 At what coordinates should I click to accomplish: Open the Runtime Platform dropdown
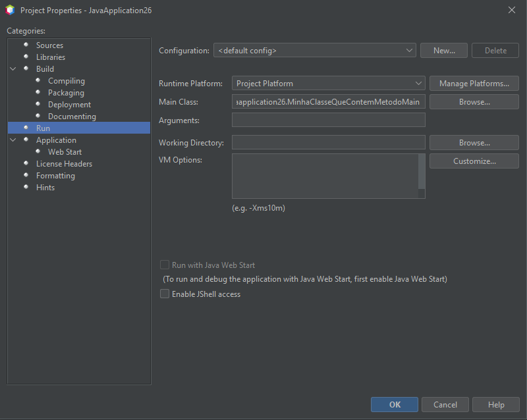point(328,84)
